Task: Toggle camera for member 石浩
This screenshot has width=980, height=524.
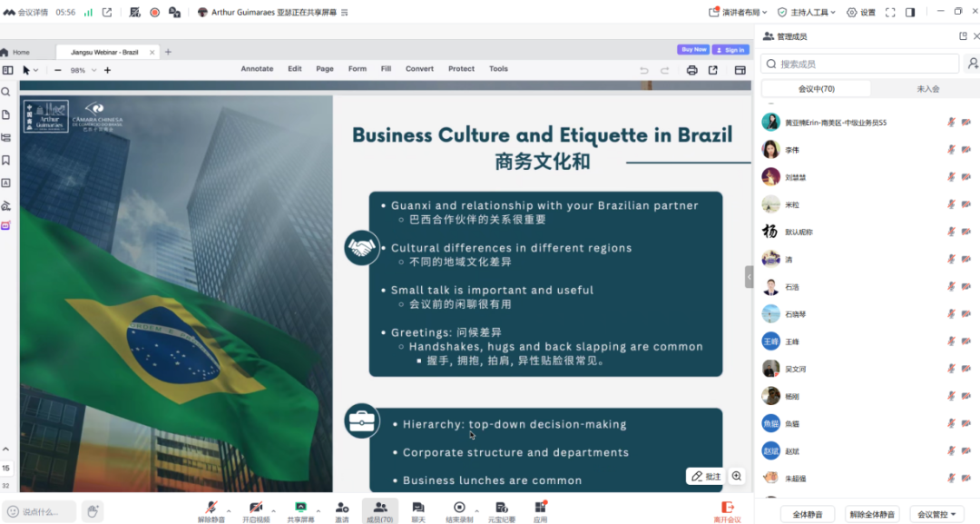Action: click(965, 286)
